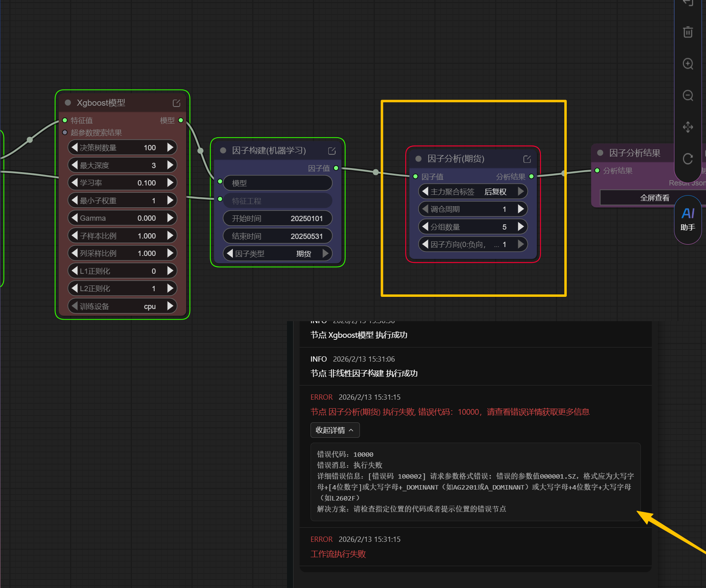Click 因子值 input port on 因子分析(期货) node
The height and width of the screenshot is (588, 706).
coord(415,177)
